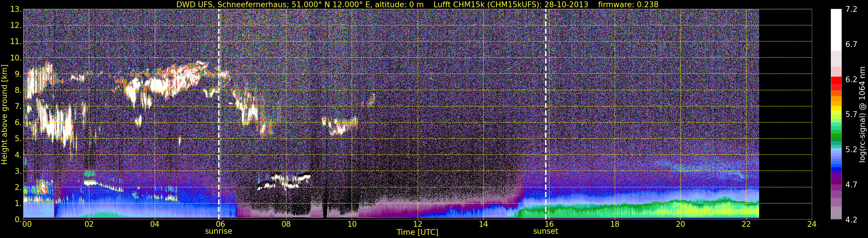Click height axis tick label '6.'
Viewport: 868px width, 238px height.
[18, 122]
